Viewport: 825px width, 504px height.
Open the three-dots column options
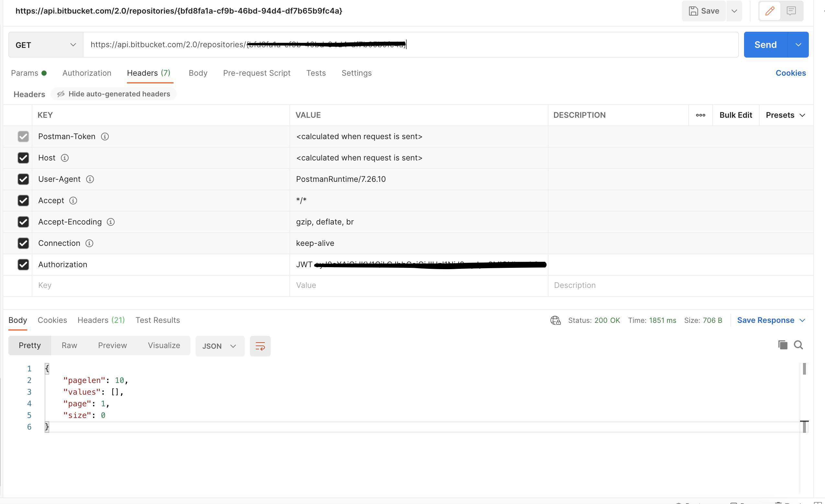700,115
